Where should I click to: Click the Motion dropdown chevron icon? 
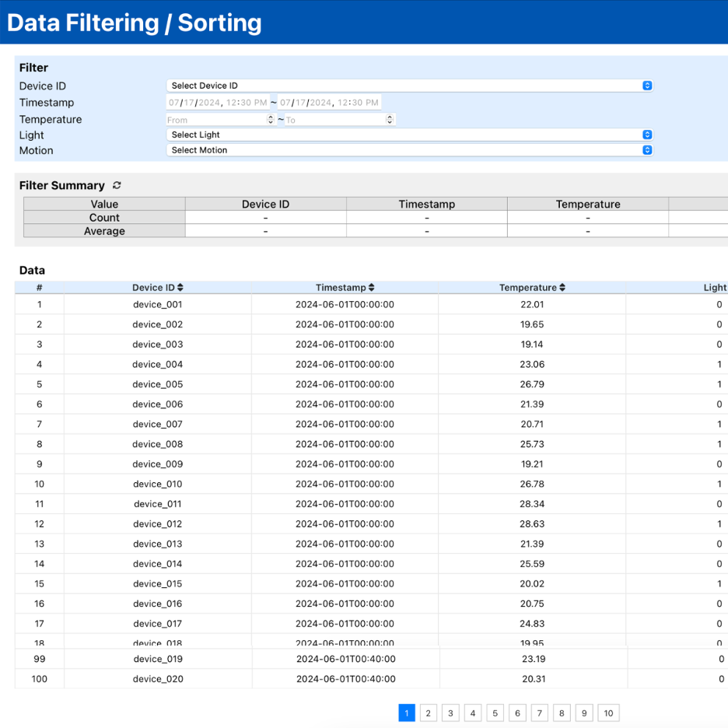[x=646, y=149]
